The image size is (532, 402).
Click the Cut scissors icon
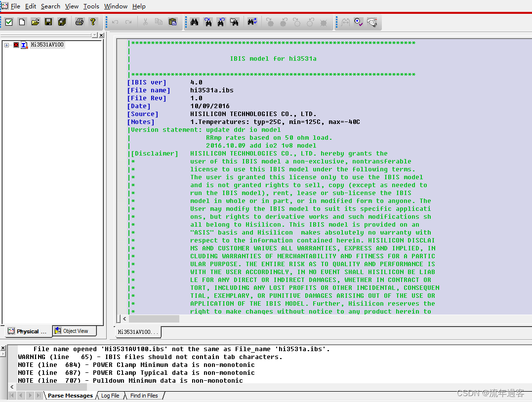(145, 22)
